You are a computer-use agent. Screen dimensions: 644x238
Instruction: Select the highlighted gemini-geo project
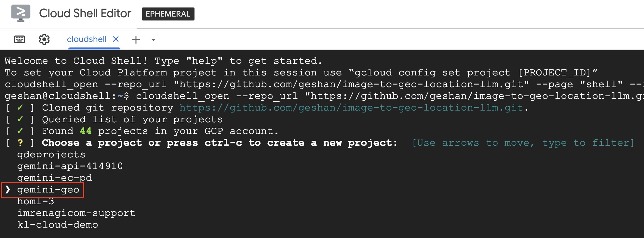click(x=48, y=189)
